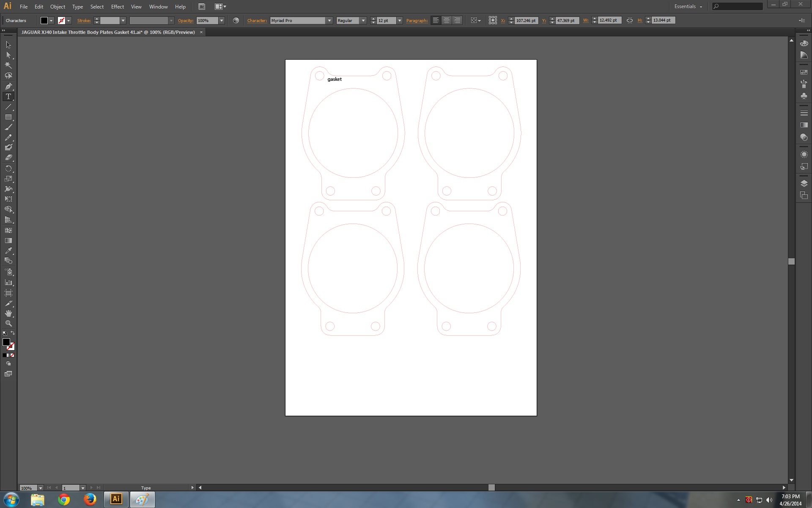Click the Paragraph panel link
This screenshot has height=508, width=812.
point(417,20)
